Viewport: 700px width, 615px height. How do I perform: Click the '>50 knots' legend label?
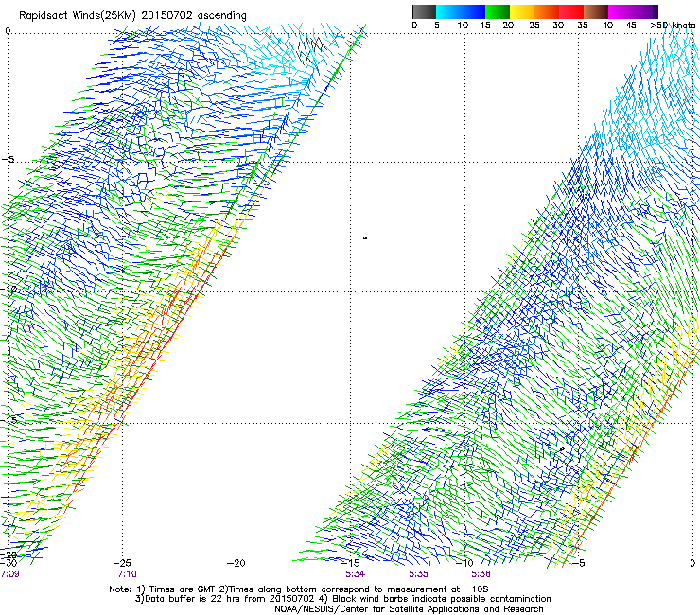pyautogui.click(x=673, y=26)
